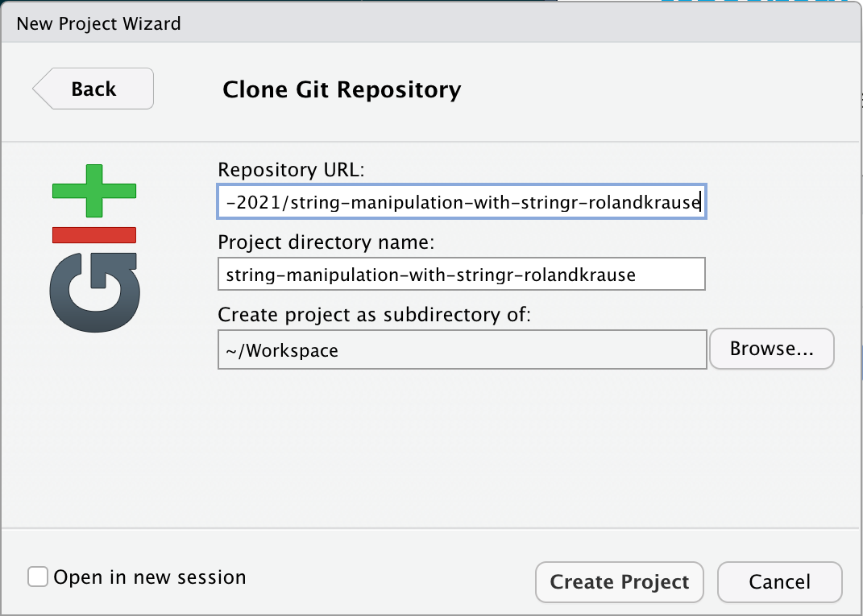Cancel the New Project Wizard

coord(779,582)
